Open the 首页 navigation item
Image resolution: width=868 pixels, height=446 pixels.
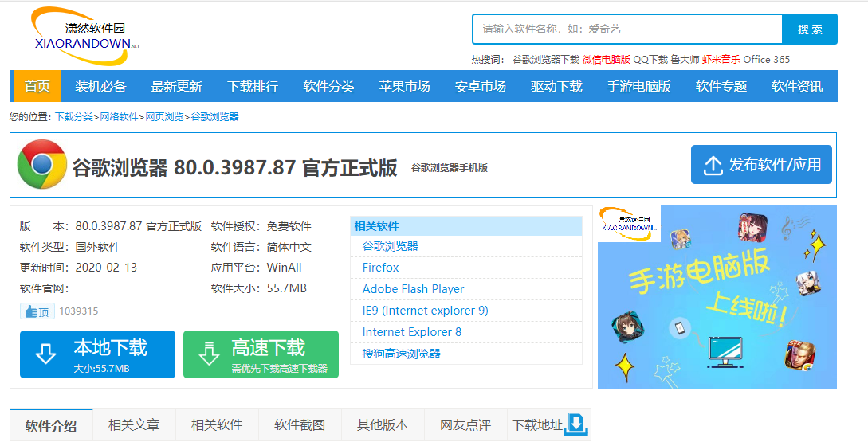pyautogui.click(x=37, y=87)
